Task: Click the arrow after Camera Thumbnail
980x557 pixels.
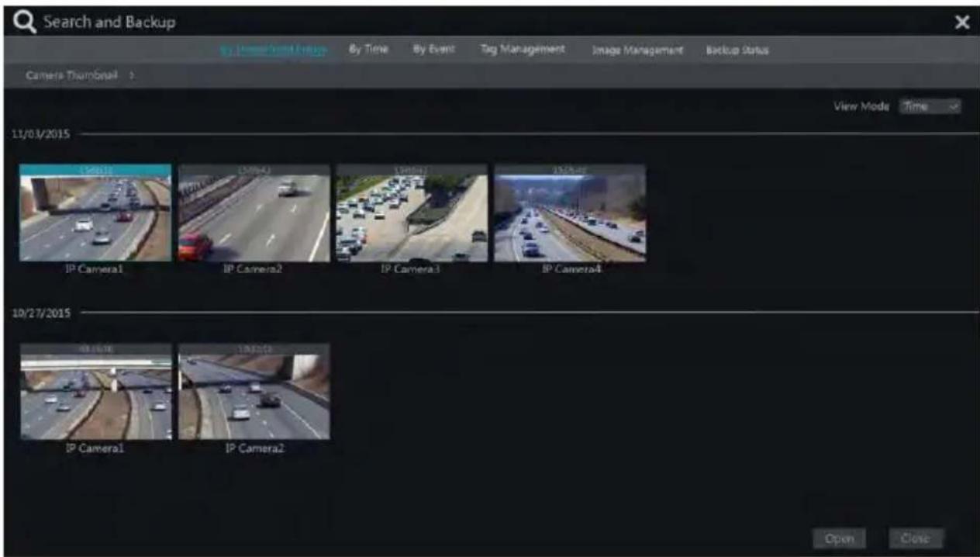Action: click(x=132, y=75)
